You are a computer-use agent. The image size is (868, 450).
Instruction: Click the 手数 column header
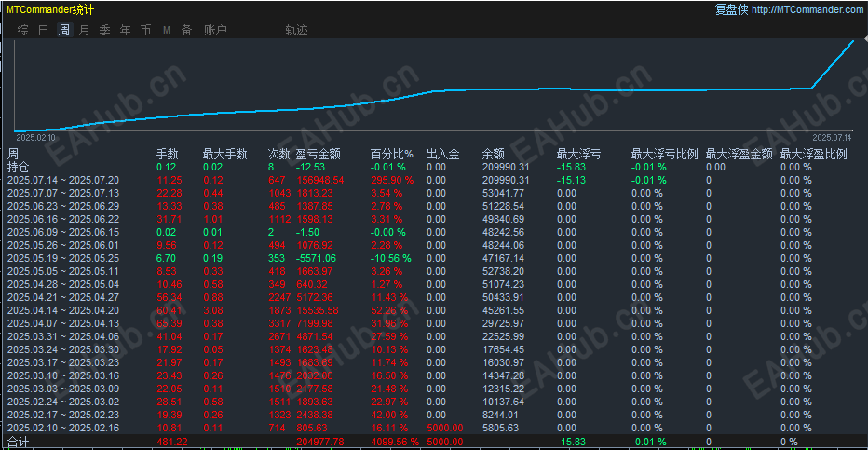pos(168,154)
